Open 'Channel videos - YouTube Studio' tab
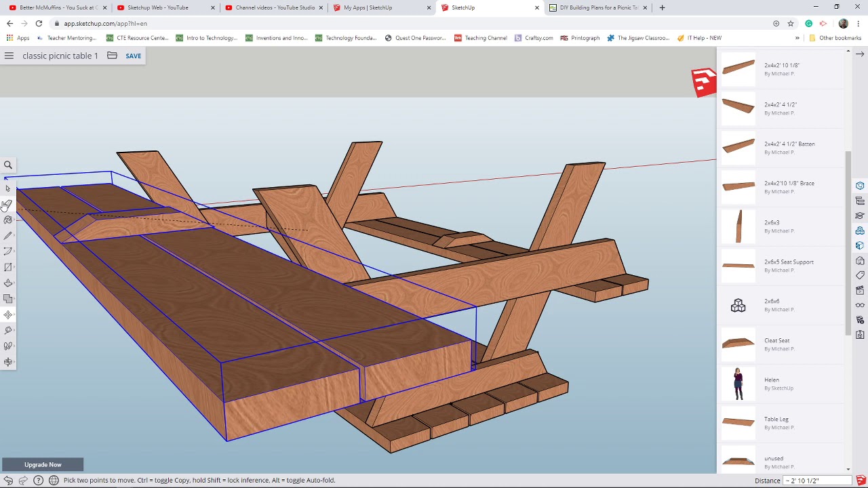The height and width of the screenshot is (488, 868). (275, 7)
